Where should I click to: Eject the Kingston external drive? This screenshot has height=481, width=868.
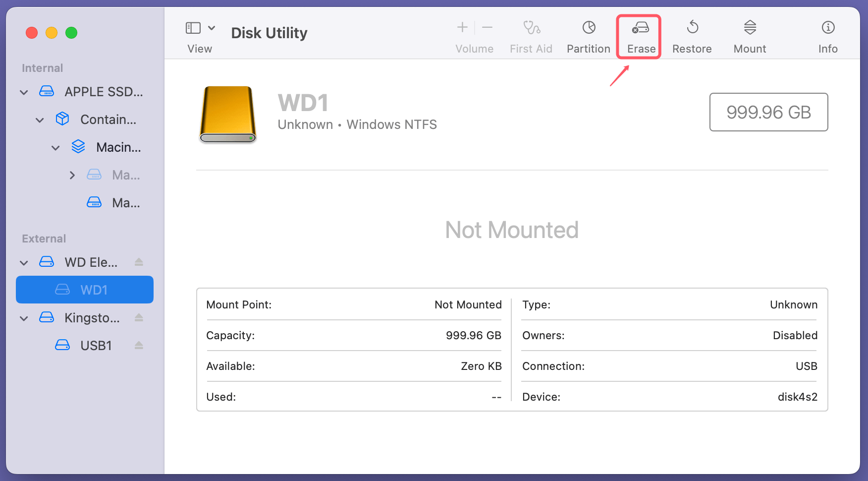pos(138,317)
